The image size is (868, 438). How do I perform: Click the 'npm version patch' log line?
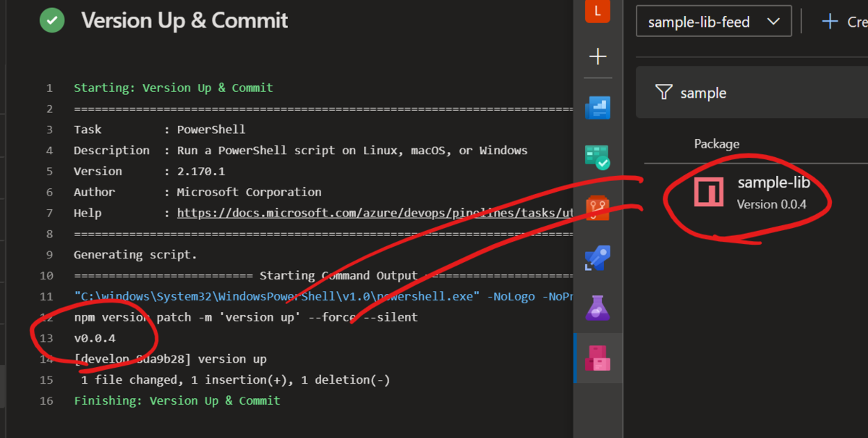(246, 317)
